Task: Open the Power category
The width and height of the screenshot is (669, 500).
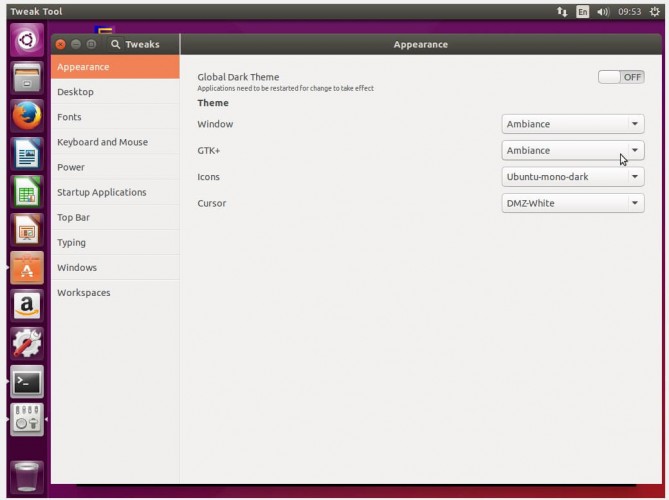Action: pos(115,167)
